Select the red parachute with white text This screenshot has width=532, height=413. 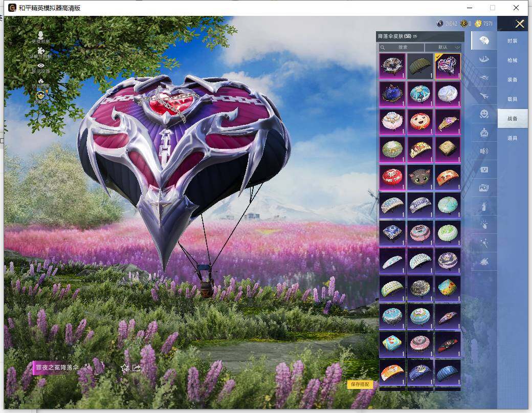coord(392,177)
